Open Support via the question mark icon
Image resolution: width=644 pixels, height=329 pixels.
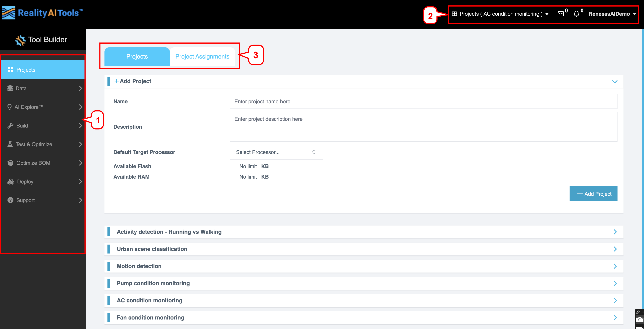(10, 200)
